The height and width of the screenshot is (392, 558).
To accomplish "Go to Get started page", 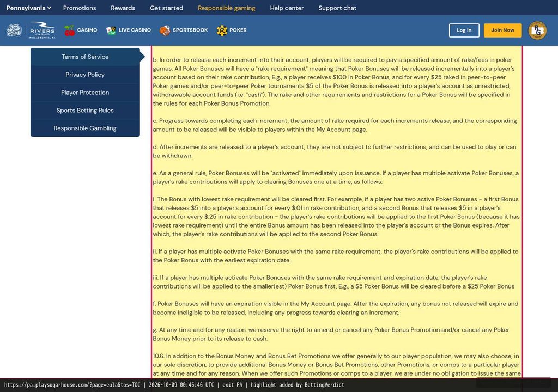I will 167,8.
